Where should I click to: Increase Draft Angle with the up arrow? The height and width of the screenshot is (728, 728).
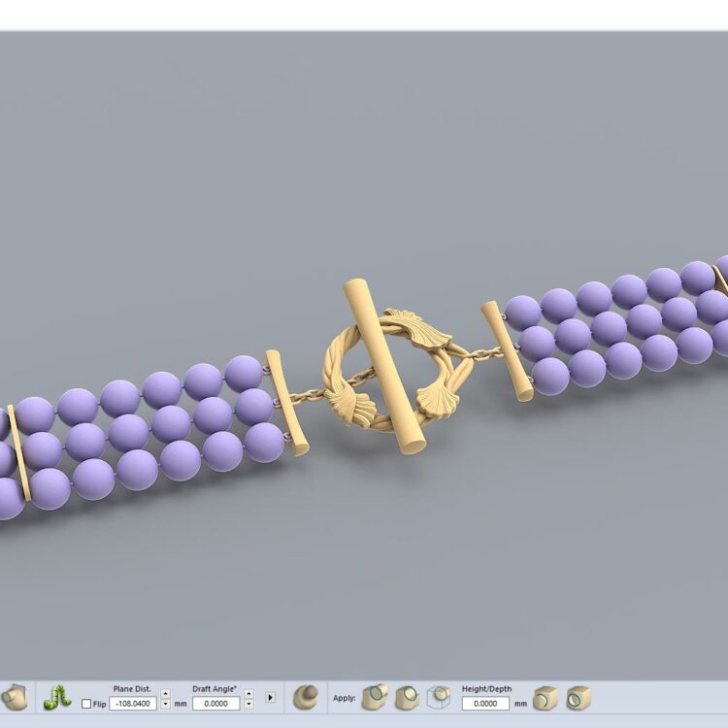pyautogui.click(x=248, y=693)
